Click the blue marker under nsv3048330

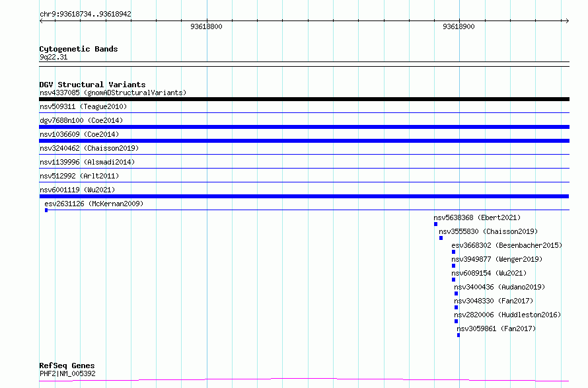tap(456, 308)
